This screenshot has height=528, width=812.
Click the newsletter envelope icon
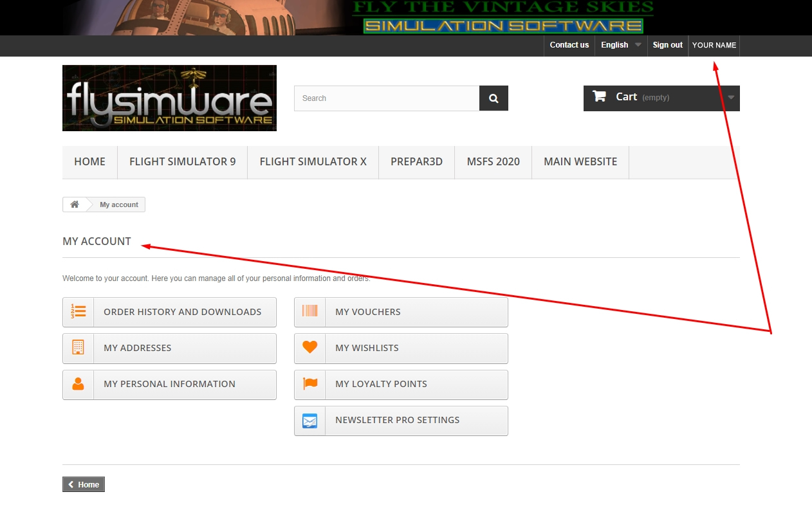click(309, 421)
